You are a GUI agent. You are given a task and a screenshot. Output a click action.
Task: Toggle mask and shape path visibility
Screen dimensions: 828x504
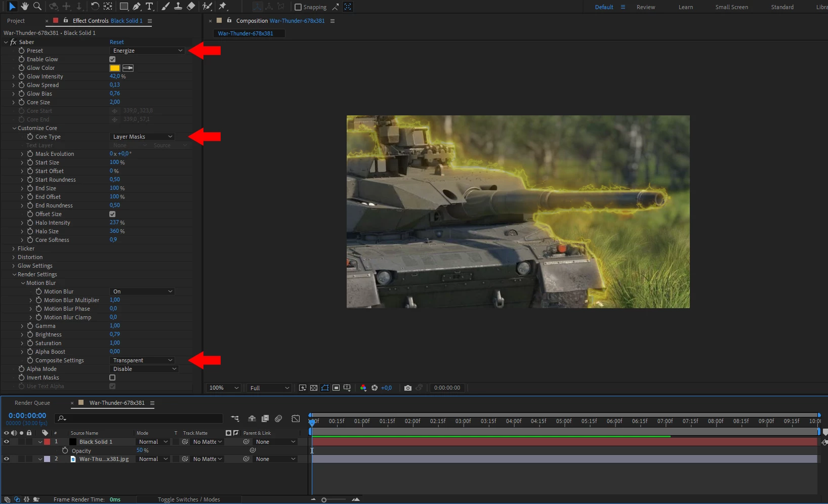(x=325, y=388)
